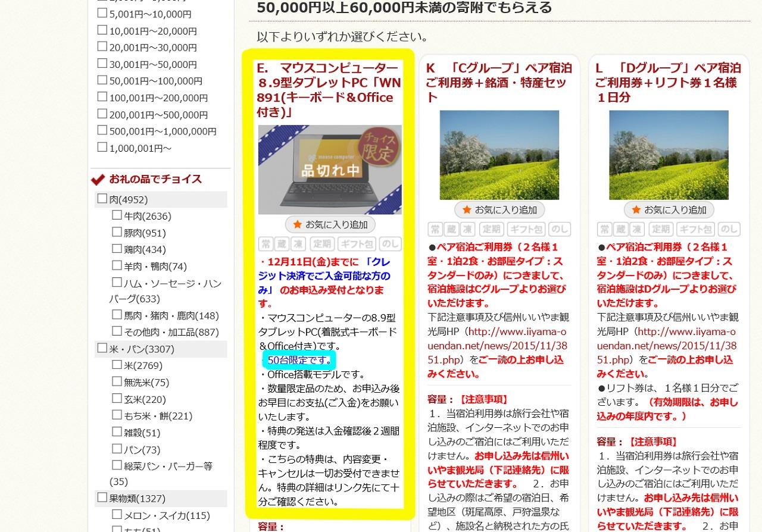
Task: Click the 蔵 badge on the K Cグループ card
Action: pyautogui.click(x=452, y=229)
